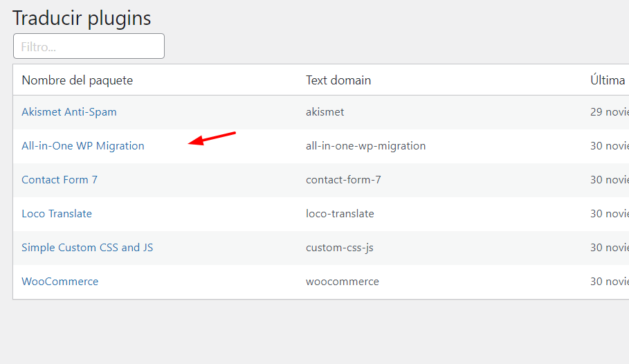Sort by Nombre del paquete column header

[77, 80]
